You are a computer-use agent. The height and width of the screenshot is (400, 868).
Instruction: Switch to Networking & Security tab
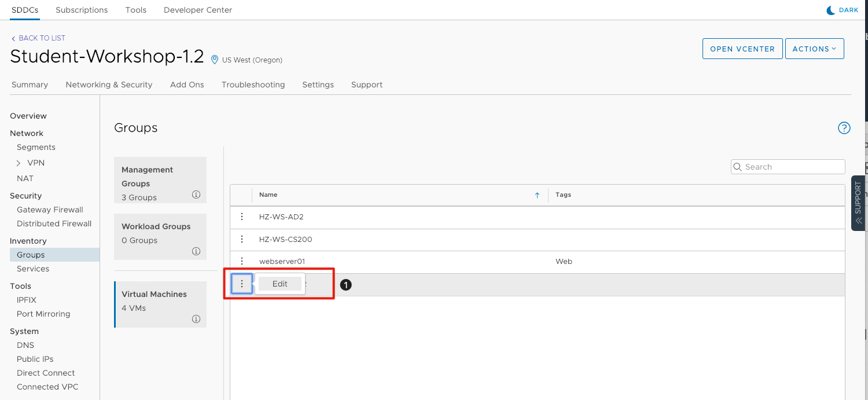tap(109, 85)
